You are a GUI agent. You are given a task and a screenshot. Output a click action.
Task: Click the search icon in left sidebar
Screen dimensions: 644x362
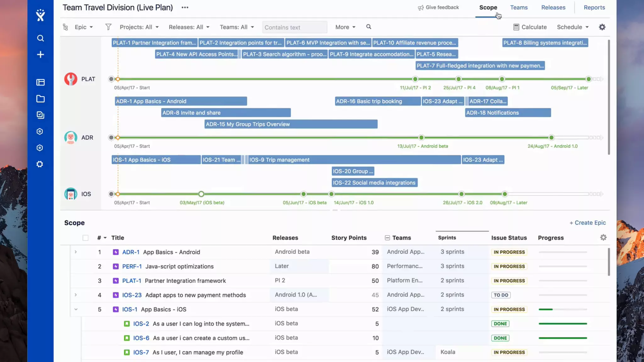click(x=40, y=38)
